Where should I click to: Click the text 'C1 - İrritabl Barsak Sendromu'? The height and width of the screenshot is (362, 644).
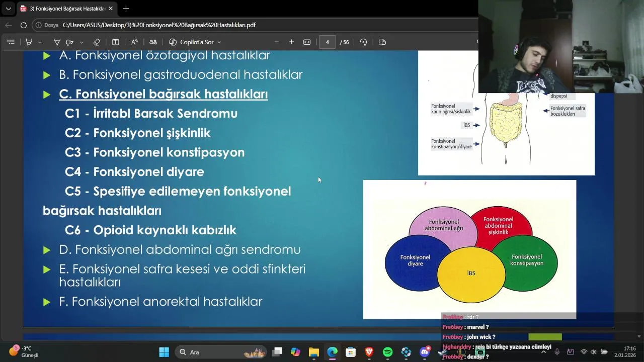[151, 114]
